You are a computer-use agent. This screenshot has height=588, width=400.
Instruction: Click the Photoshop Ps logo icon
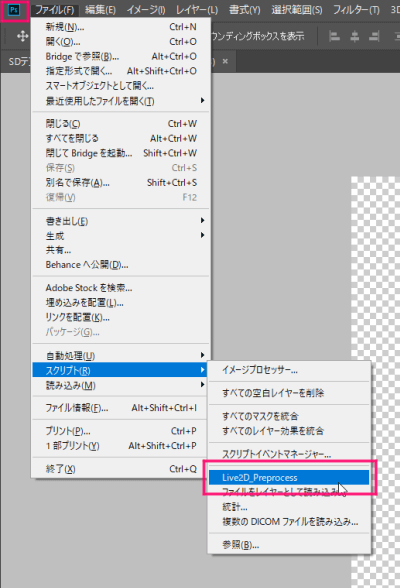pos(14,10)
